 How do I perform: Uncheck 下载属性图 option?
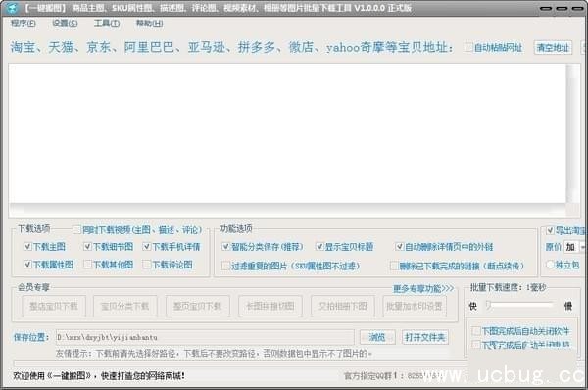27,265
